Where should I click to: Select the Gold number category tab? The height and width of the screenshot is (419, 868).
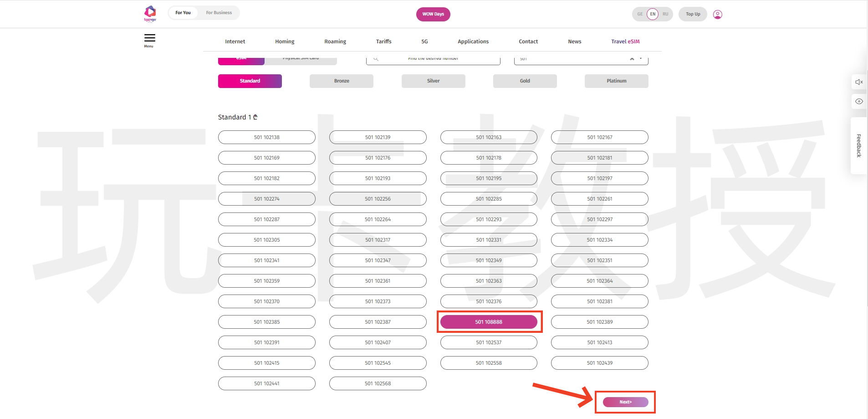click(525, 81)
